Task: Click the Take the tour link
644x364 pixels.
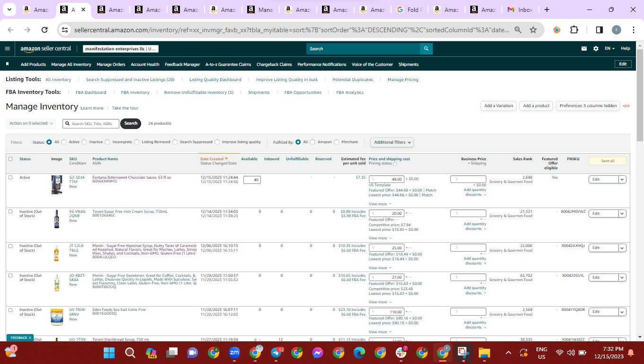Action: coord(125,108)
